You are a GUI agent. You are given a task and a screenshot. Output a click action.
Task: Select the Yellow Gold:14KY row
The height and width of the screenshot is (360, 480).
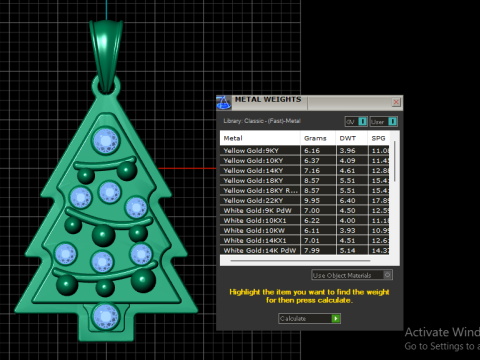tap(304, 170)
